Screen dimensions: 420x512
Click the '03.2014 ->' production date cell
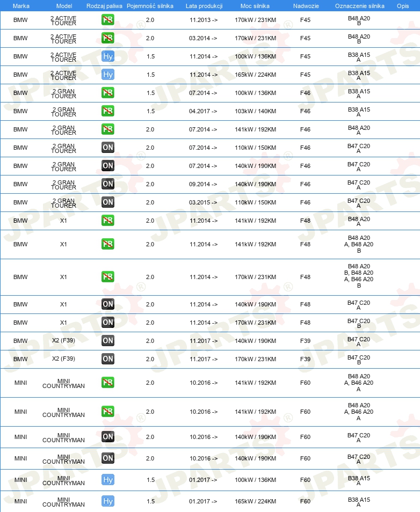pos(203,38)
